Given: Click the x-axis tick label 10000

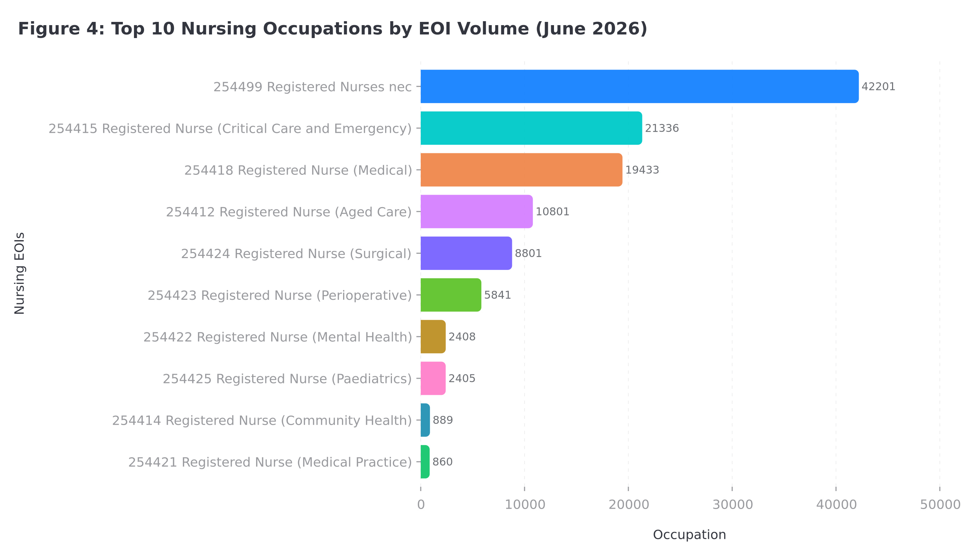Looking at the screenshot, I should tap(525, 505).
